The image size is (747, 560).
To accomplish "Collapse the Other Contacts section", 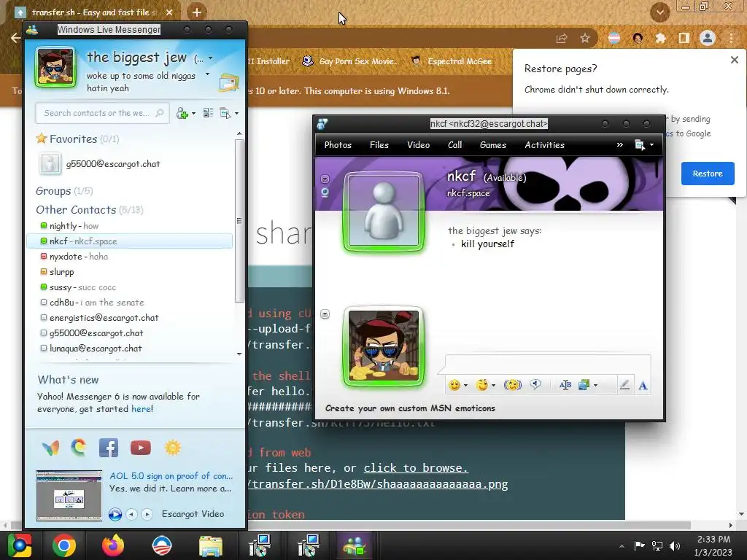I will pyautogui.click(x=90, y=210).
